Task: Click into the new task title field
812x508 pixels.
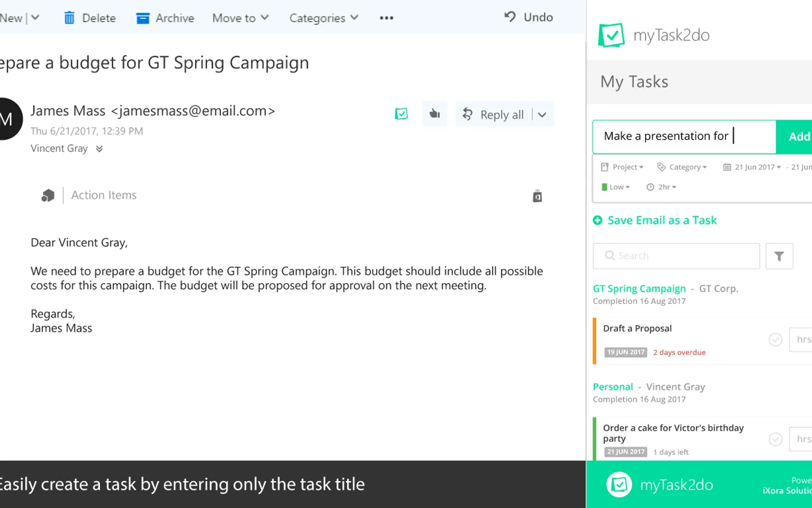Action: coord(684,136)
